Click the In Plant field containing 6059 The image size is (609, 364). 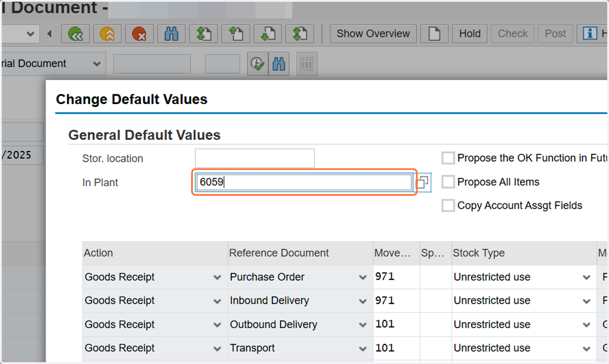pyautogui.click(x=304, y=183)
